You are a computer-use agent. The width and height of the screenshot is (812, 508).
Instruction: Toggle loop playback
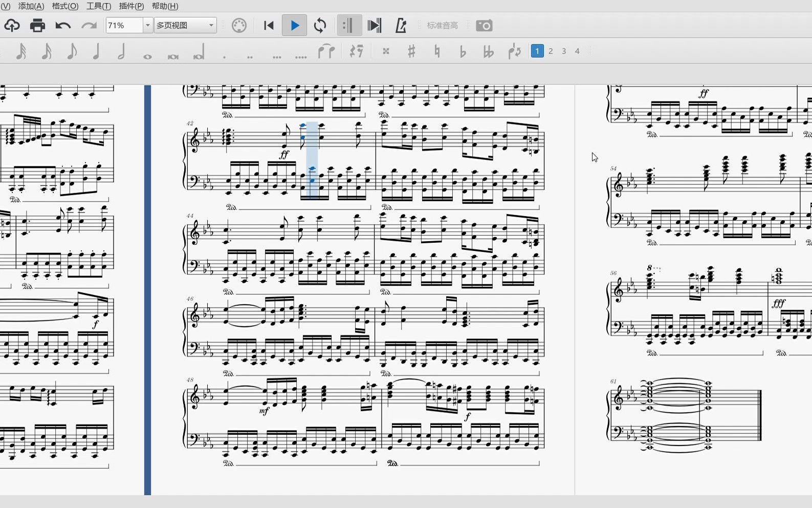click(320, 26)
